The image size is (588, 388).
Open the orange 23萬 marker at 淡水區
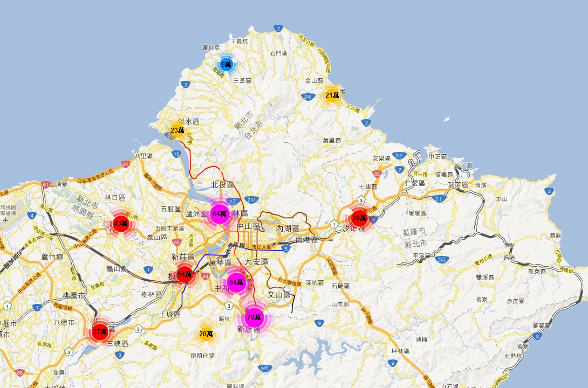pos(177,130)
